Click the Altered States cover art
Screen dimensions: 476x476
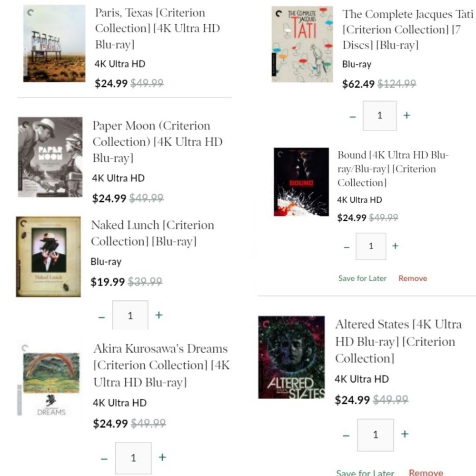tap(291, 357)
